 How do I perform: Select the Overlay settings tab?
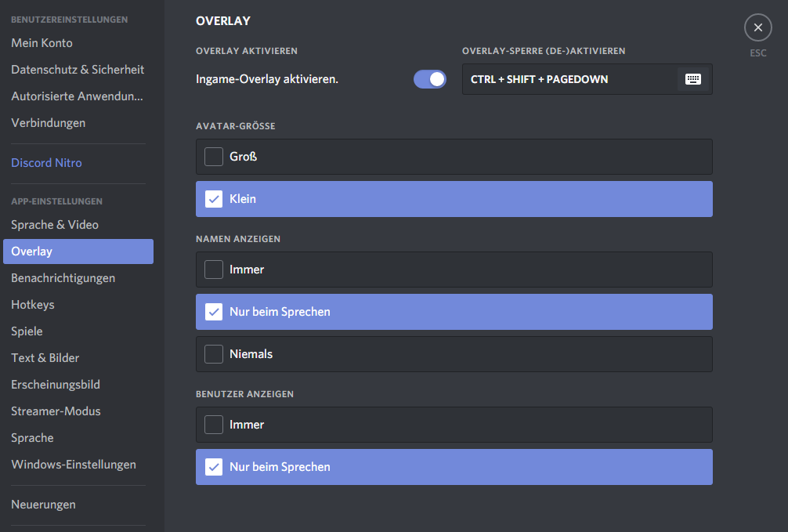click(78, 252)
